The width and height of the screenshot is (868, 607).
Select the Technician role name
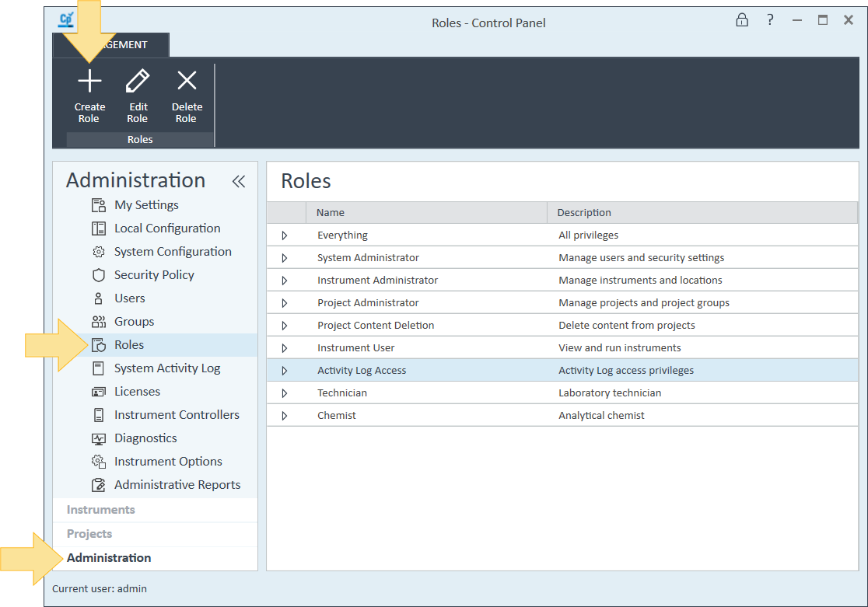(342, 392)
